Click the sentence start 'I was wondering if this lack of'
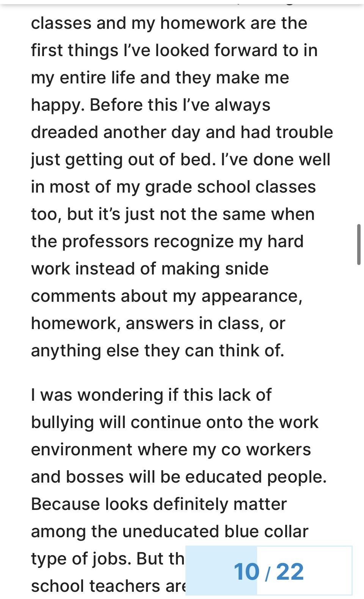Screen dimensions: 364x599 tap(151, 395)
